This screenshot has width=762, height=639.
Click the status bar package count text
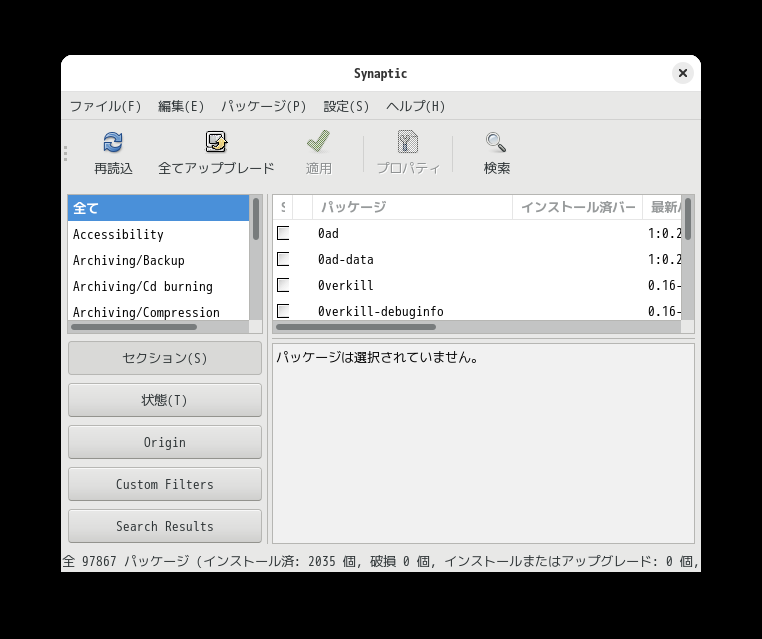pyautogui.click(x=381, y=561)
